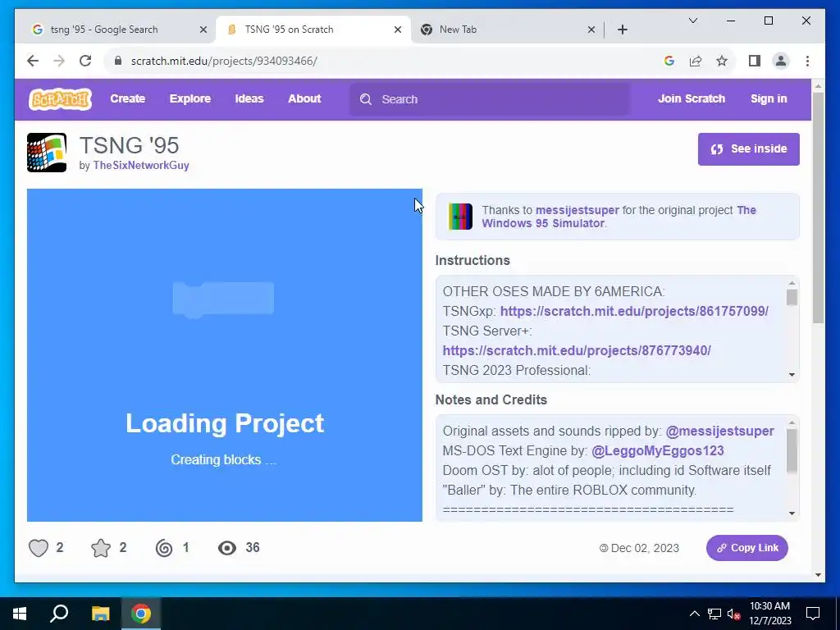Open File Explorer from taskbar

[x=100, y=614]
